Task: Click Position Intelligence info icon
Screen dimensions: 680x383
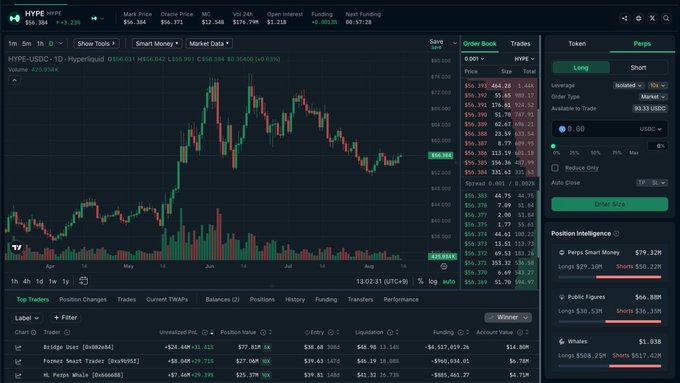Action: point(616,233)
